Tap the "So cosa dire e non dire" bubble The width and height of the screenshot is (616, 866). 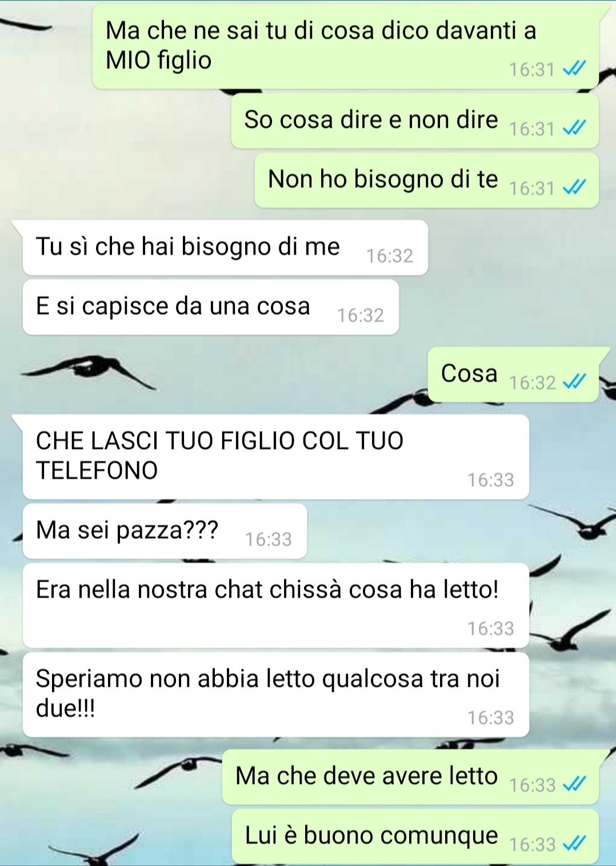tap(415, 121)
